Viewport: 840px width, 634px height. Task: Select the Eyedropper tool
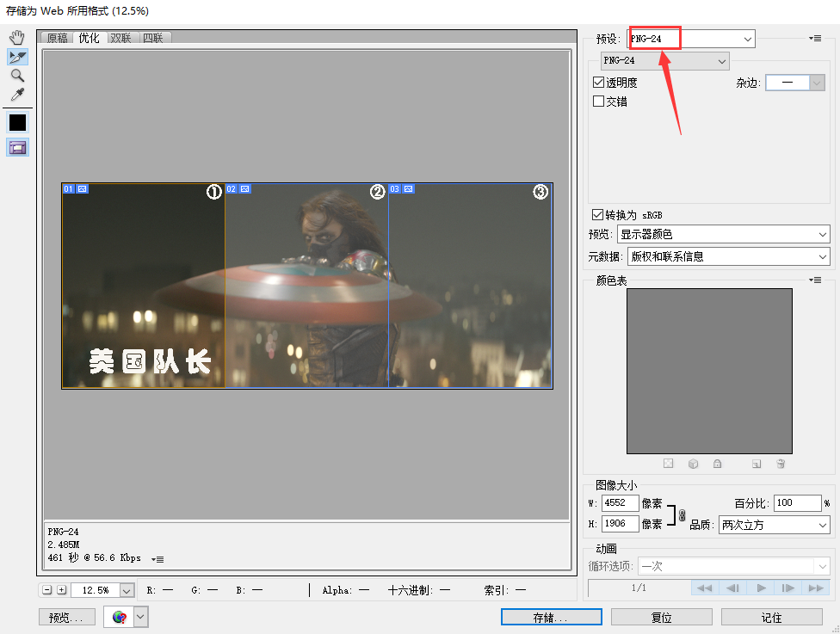pyautogui.click(x=17, y=95)
